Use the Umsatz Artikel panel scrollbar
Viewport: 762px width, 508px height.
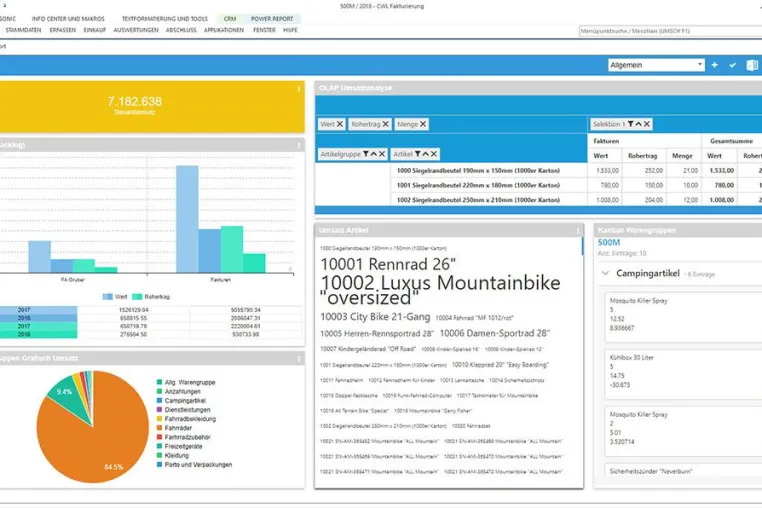click(x=582, y=246)
